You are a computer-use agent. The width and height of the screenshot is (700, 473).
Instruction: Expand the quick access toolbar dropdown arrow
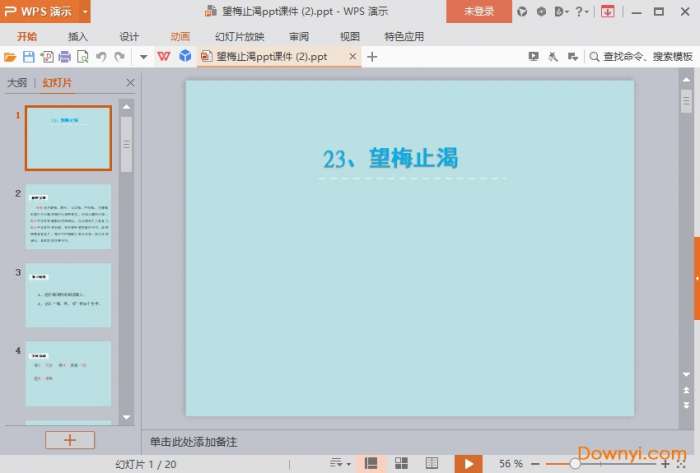click(x=143, y=57)
